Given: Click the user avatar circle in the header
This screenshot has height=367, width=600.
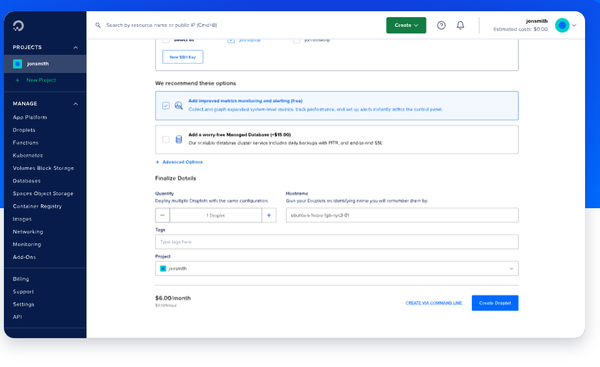Looking at the screenshot, I should pyautogui.click(x=562, y=25).
